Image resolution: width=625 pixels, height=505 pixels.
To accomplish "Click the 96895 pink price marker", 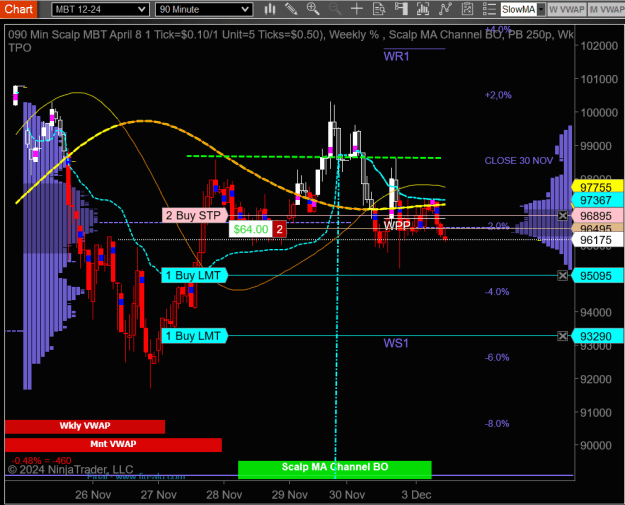I will [597, 216].
